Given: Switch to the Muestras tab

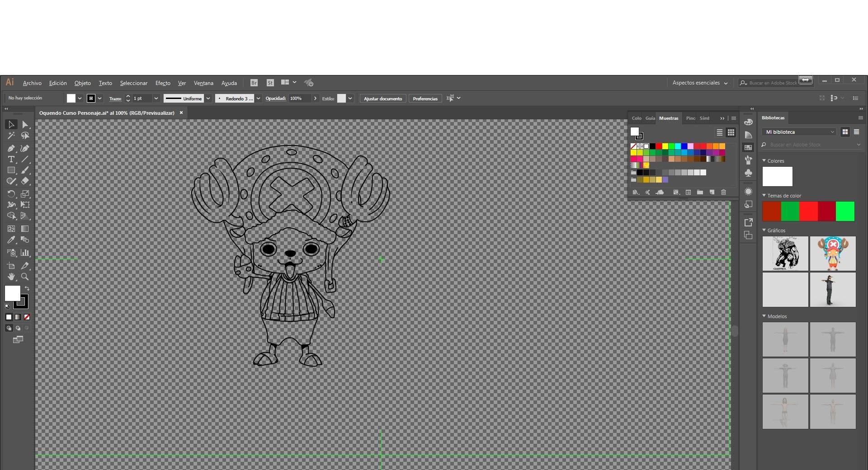Looking at the screenshot, I should [669, 118].
